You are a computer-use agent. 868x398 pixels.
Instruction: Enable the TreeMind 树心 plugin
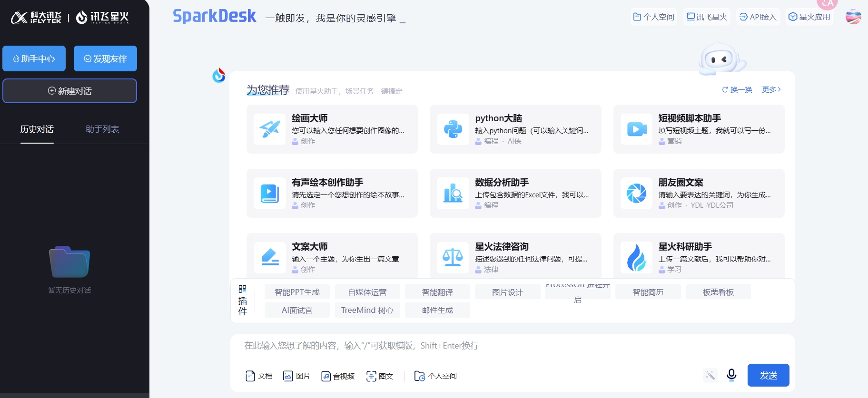coord(367,310)
